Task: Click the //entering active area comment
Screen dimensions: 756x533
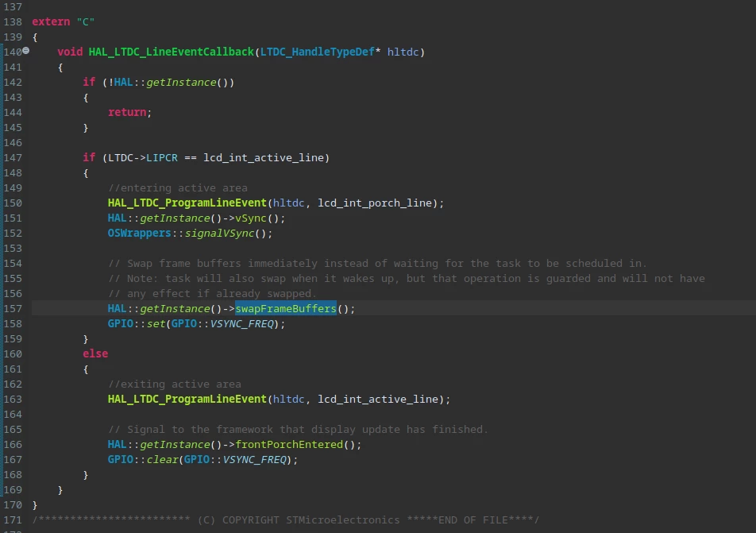Action: coord(178,188)
